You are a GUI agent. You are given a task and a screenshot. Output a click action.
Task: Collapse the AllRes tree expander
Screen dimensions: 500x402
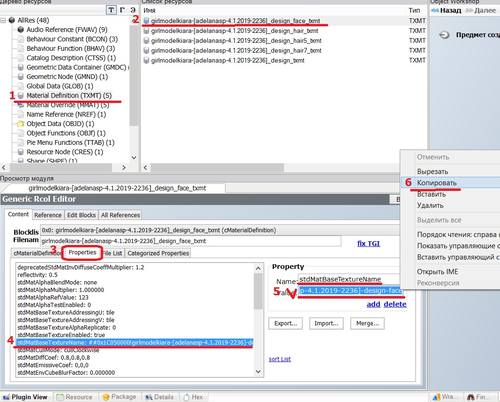(x=3, y=20)
